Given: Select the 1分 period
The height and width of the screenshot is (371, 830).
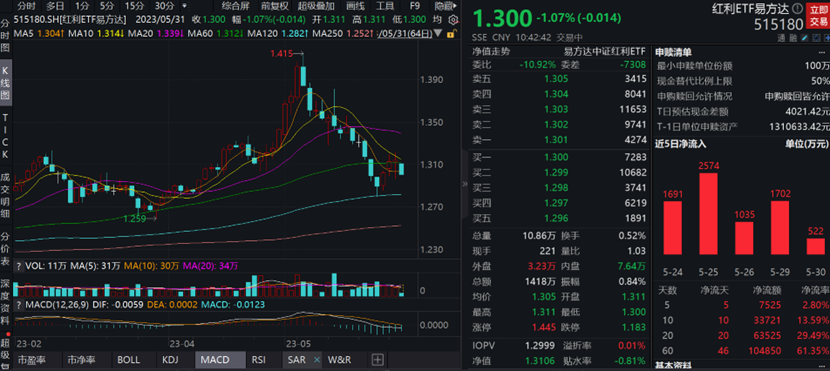Looking at the screenshot, I should (82, 6).
